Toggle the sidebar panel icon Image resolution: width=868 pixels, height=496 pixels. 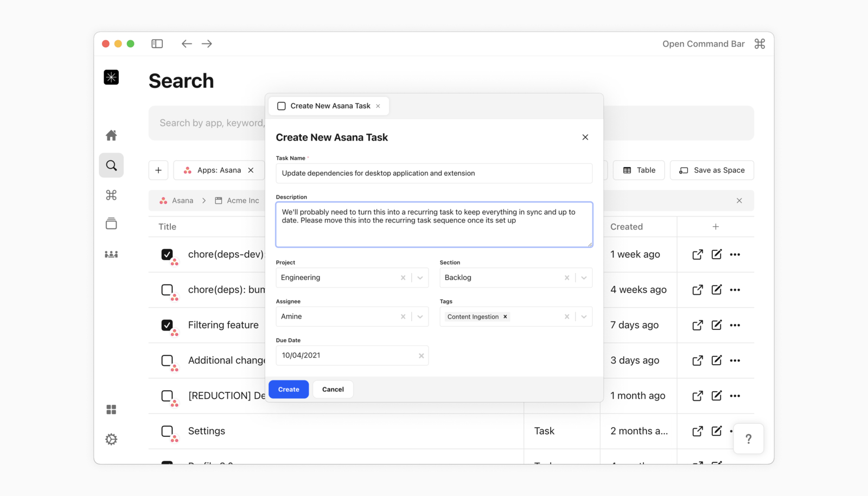tap(157, 43)
